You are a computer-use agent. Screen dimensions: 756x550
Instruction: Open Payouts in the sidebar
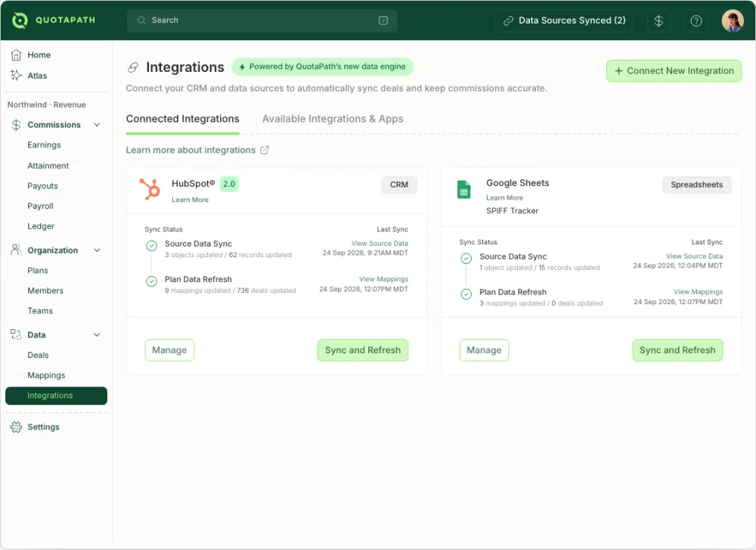(42, 186)
